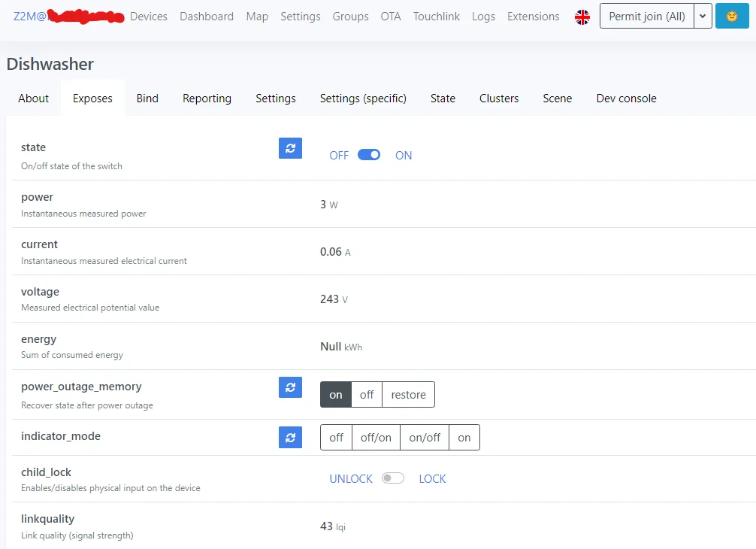
Task: Select the Exposes tab
Action: (92, 99)
